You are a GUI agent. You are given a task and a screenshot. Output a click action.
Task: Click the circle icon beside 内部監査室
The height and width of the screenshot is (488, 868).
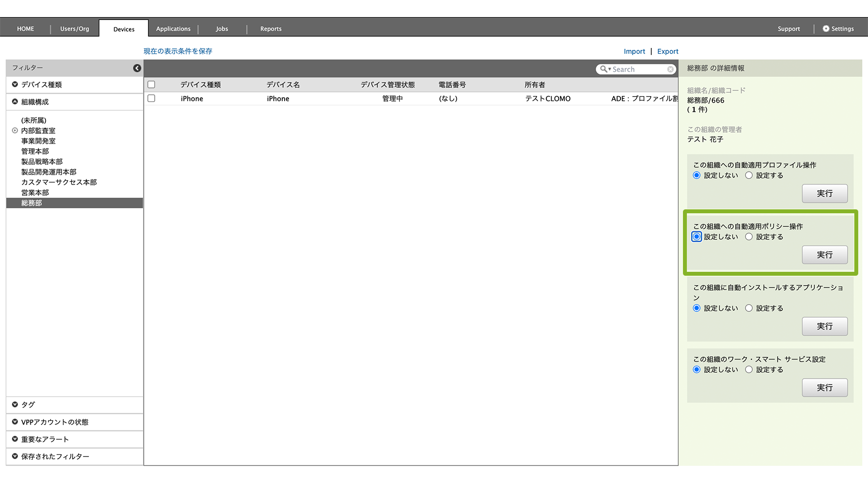[15, 131]
